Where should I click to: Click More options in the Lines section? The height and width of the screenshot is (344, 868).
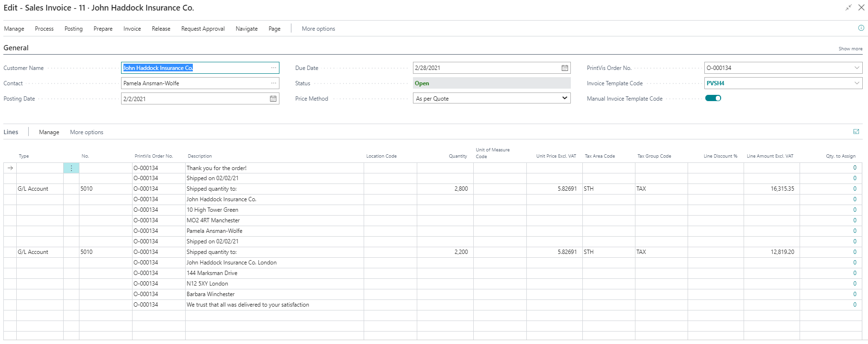pos(87,132)
